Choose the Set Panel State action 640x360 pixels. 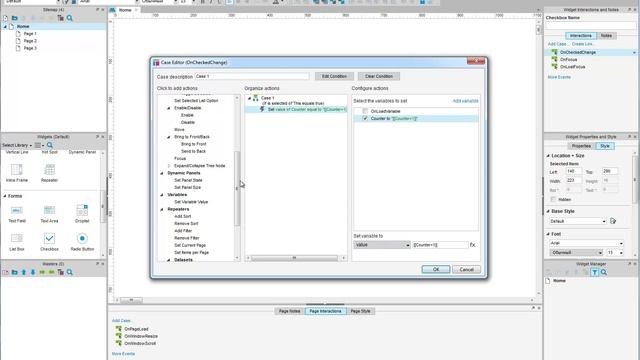188,180
